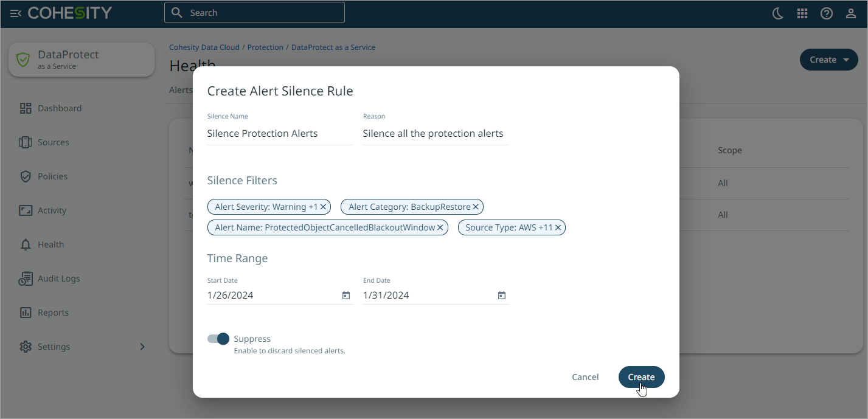The width and height of the screenshot is (868, 419).
Task: Cancel the alert silence rule dialog
Action: pyautogui.click(x=585, y=377)
